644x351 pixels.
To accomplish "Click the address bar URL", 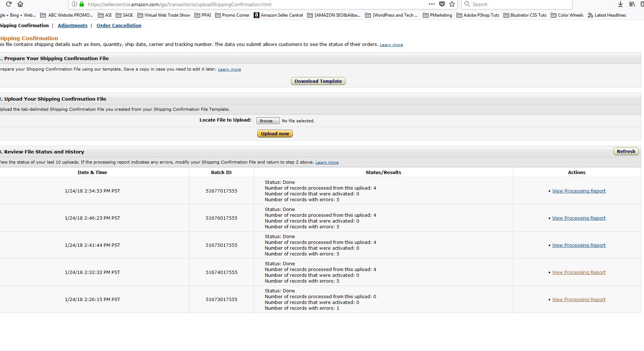I will click(x=179, y=4).
